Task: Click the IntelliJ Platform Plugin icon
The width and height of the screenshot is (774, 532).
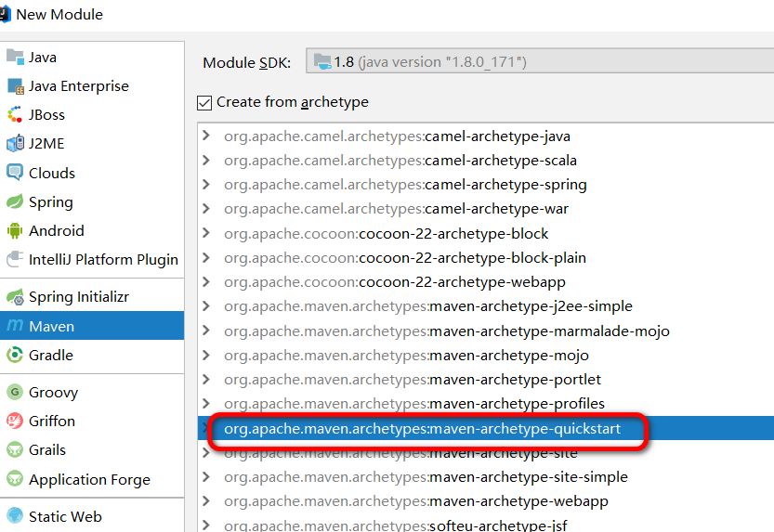Action: [x=15, y=259]
